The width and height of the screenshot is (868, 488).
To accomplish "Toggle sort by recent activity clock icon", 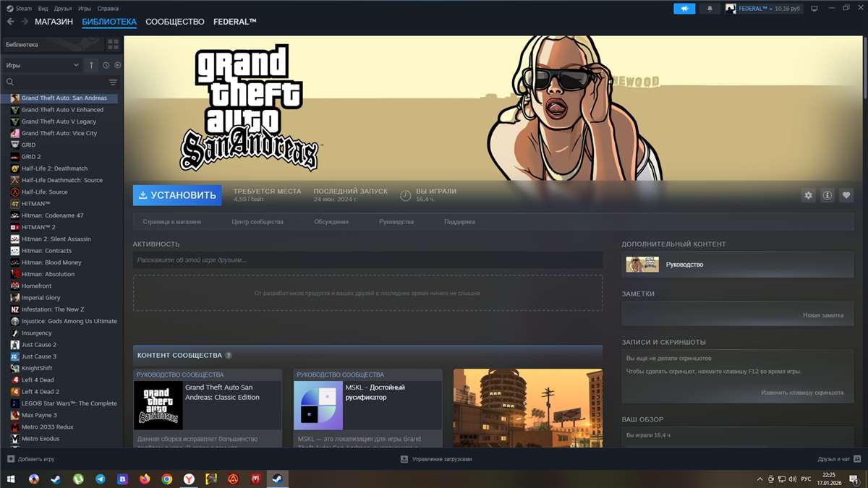I will click(x=106, y=65).
